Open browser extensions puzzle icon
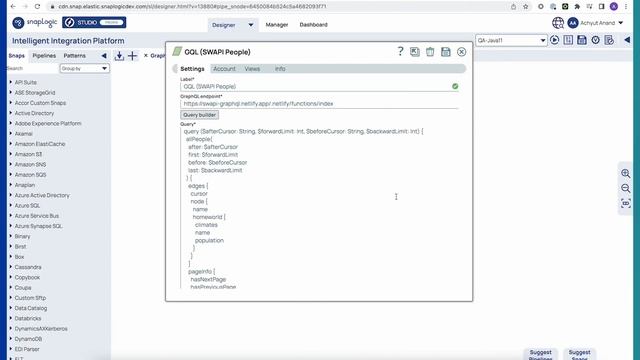The image size is (640, 360). [577, 7]
